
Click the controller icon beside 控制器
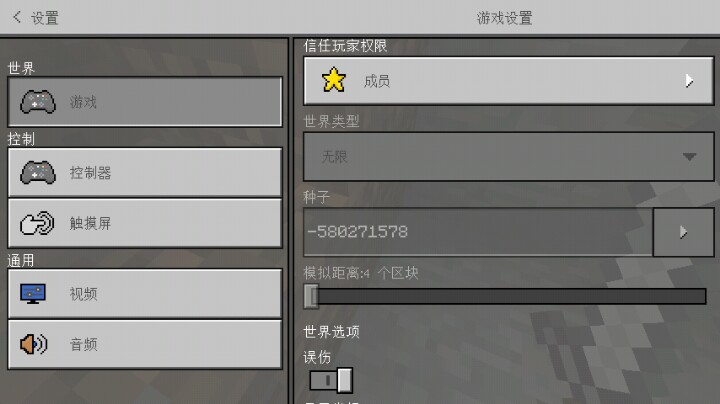tap(38, 172)
